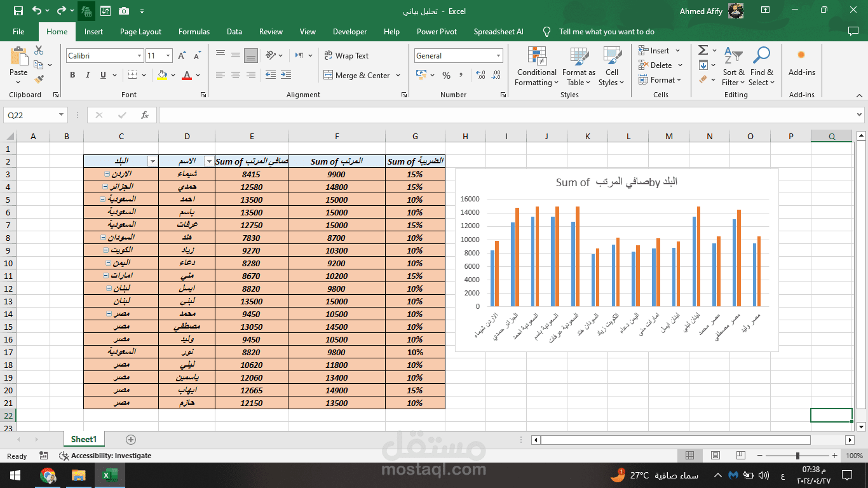Toggle bold formatting

point(72,75)
